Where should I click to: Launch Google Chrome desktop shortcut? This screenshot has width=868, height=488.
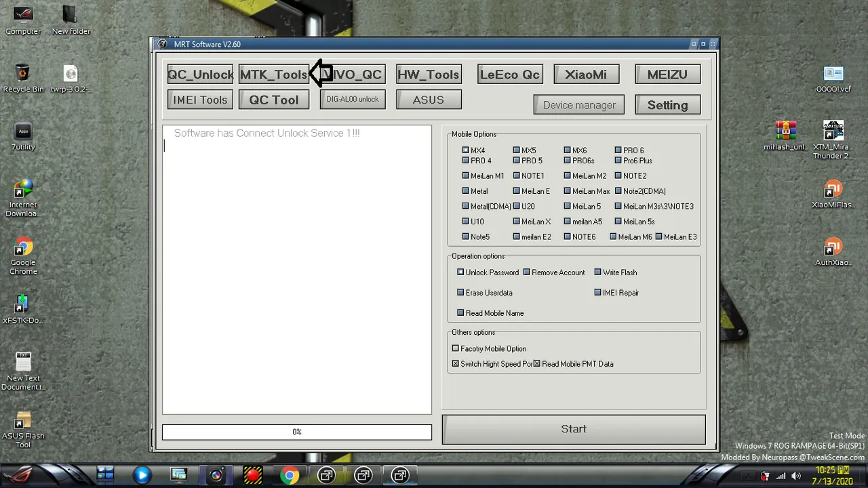tap(23, 256)
